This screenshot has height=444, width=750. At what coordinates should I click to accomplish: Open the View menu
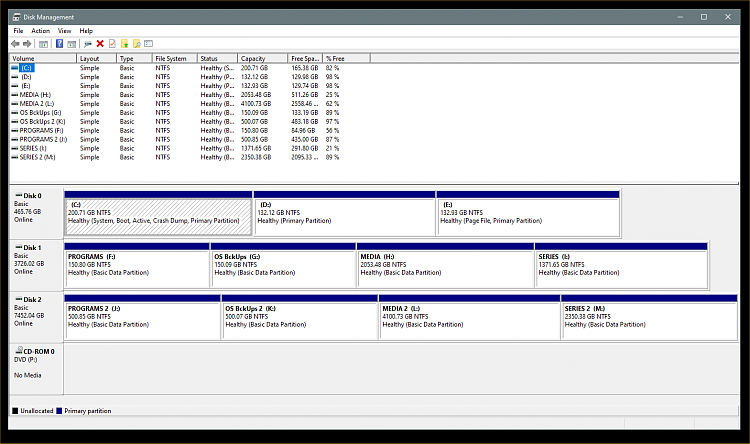pyautogui.click(x=65, y=31)
